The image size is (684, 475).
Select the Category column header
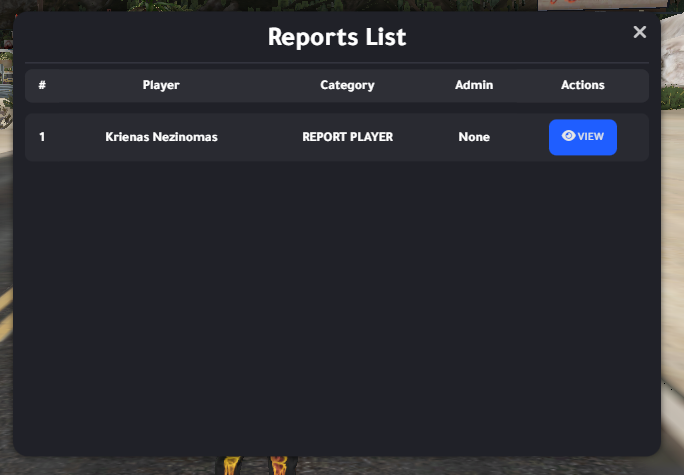pyautogui.click(x=347, y=85)
